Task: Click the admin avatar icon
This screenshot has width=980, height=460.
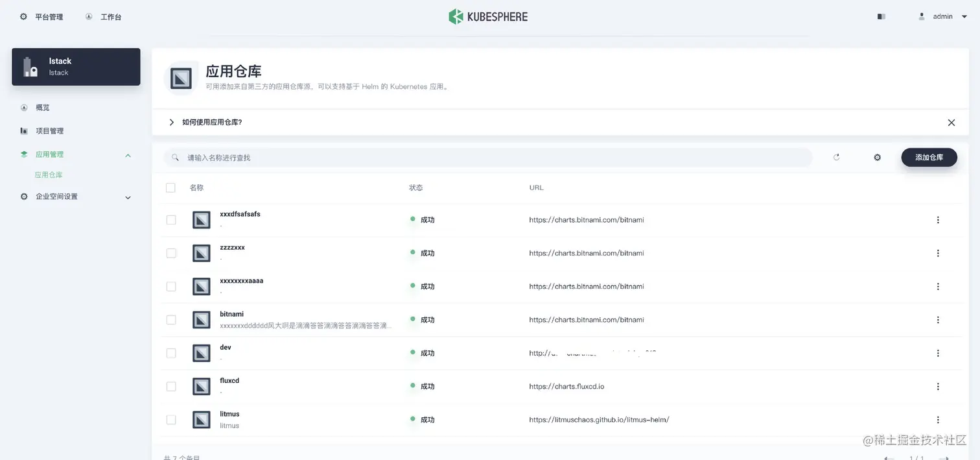Action: [x=922, y=17]
